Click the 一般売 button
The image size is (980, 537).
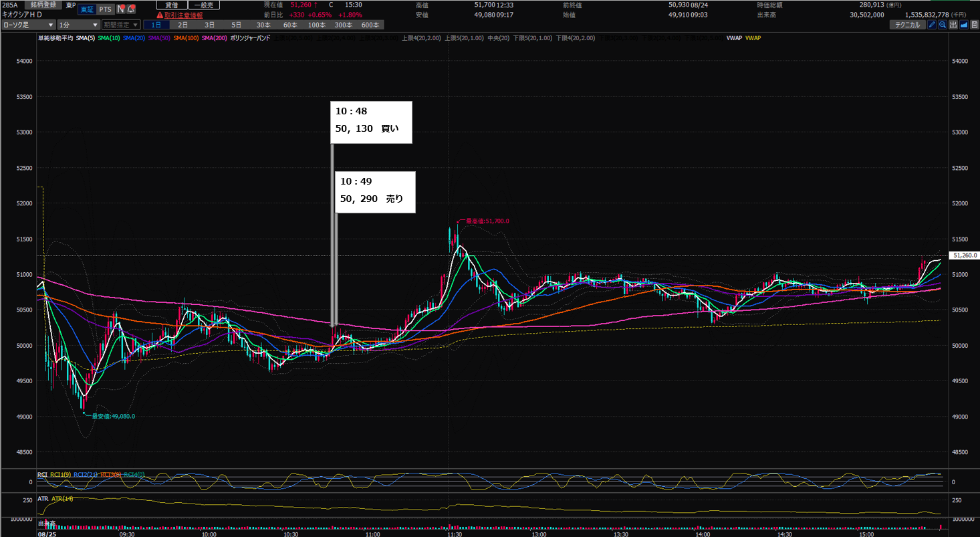click(x=204, y=5)
